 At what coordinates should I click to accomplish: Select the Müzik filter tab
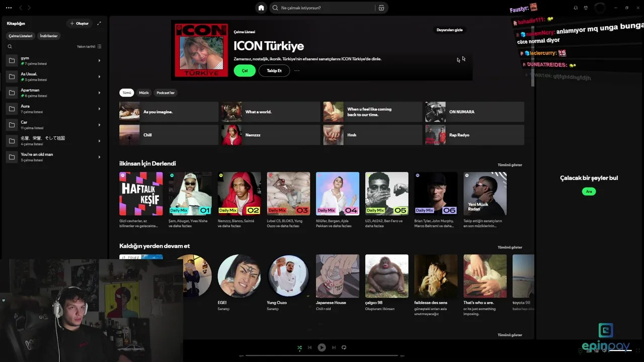tap(144, 93)
